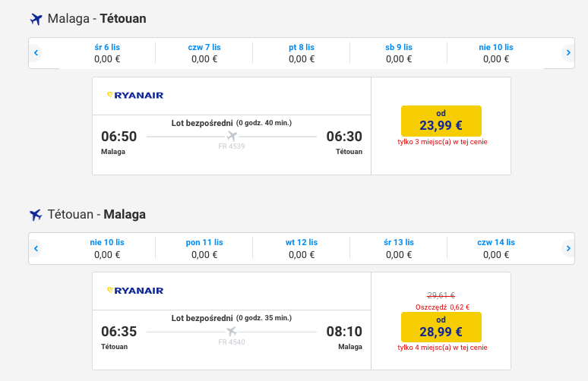588x381 pixels.
Task: Click the departing plane icon beside Malaga - Tétouan
Action: [36, 19]
